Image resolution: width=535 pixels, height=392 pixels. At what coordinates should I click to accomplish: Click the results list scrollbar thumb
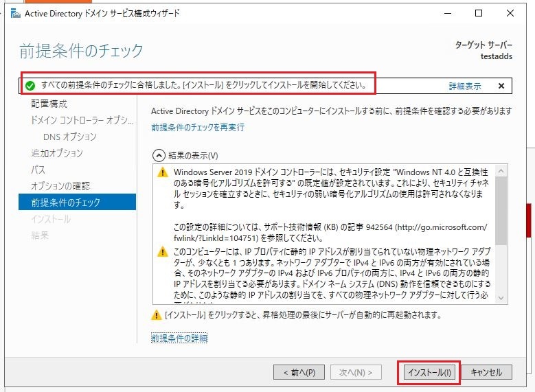point(501,211)
